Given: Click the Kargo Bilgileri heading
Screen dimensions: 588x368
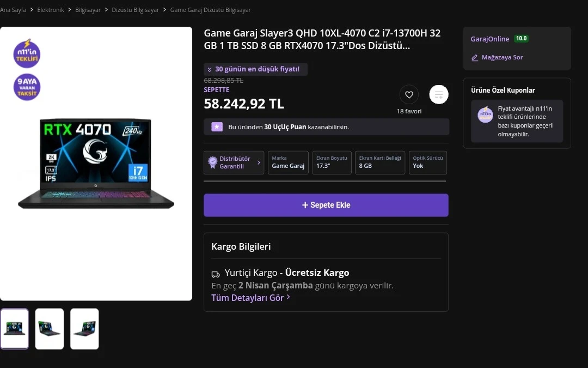Looking at the screenshot, I should 241,247.
